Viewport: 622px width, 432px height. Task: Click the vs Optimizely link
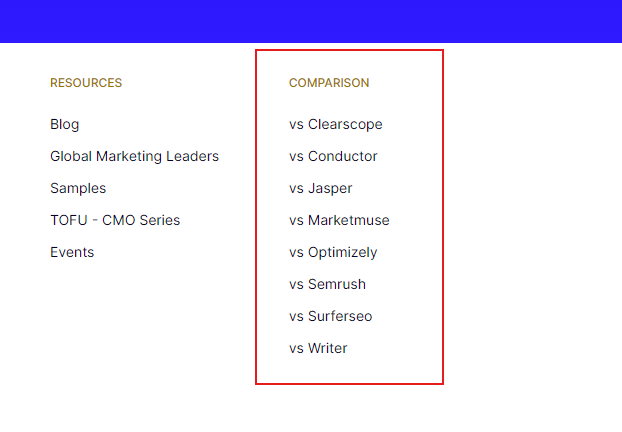[333, 252]
